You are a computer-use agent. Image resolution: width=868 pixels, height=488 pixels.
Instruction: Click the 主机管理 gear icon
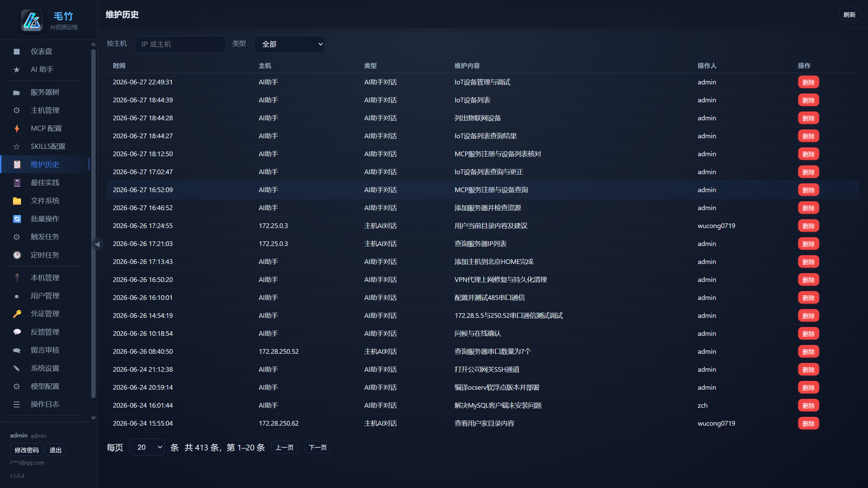(17, 110)
